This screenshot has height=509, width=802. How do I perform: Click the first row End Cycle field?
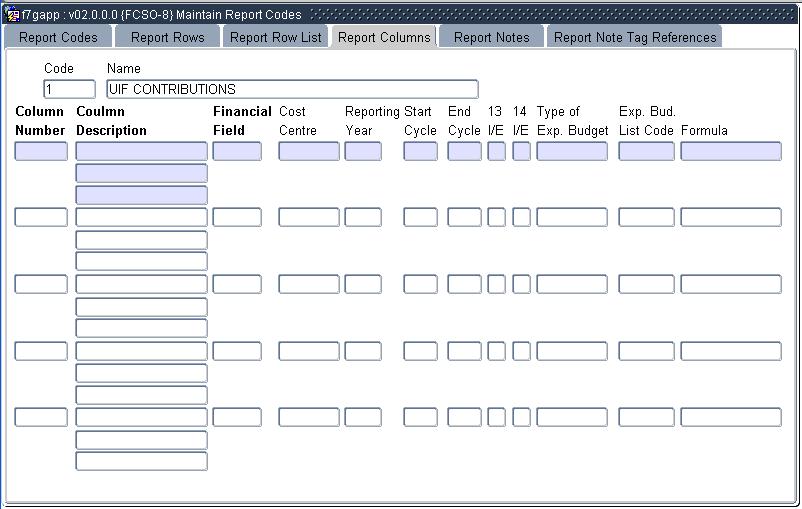point(465,151)
